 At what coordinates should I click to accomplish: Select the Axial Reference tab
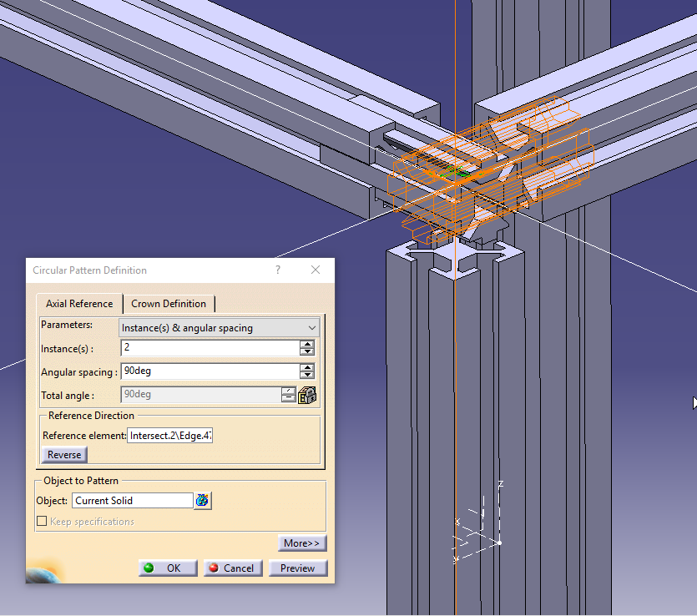[79, 304]
